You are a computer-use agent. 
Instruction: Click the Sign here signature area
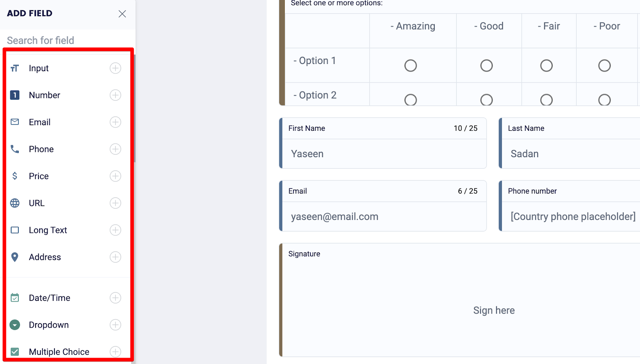point(494,310)
